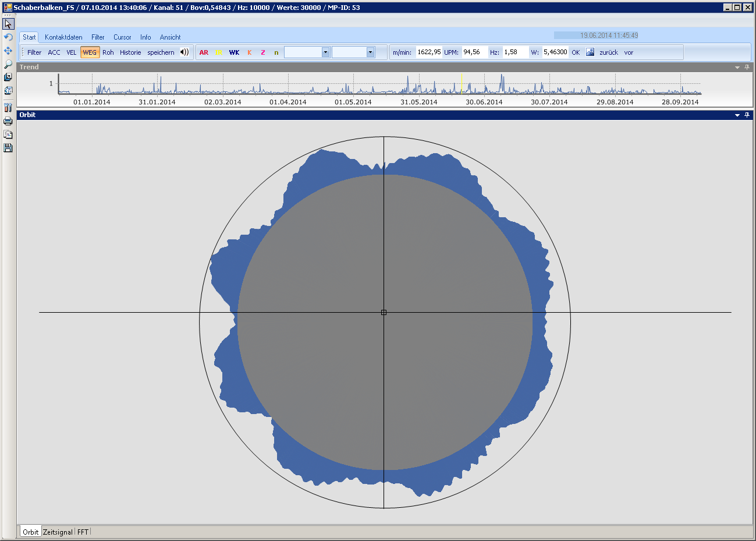Screen dimensions: 756x541
Task: Open the Info ribbon tab
Action: point(145,37)
